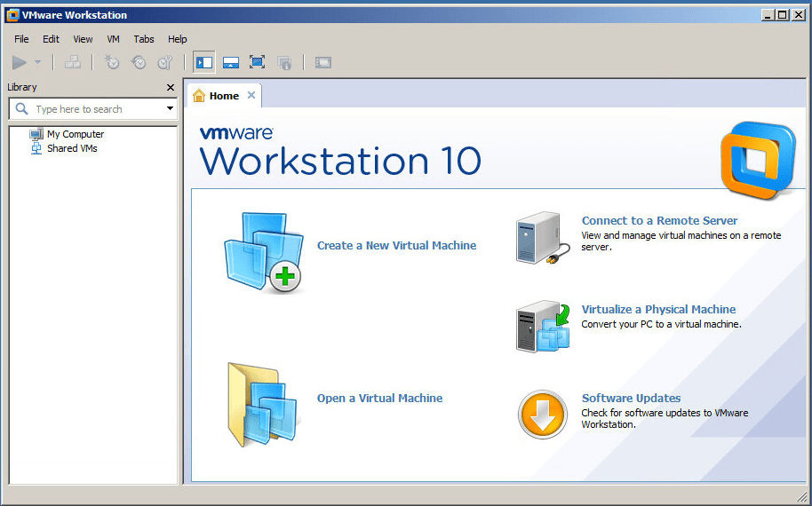The image size is (812, 506).
Task: Select the Home tab
Action: [224, 96]
